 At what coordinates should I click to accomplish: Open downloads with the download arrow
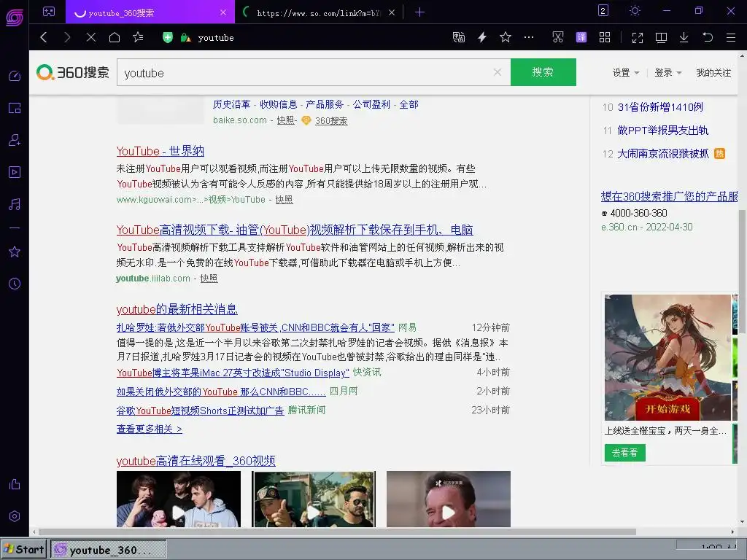tap(684, 37)
